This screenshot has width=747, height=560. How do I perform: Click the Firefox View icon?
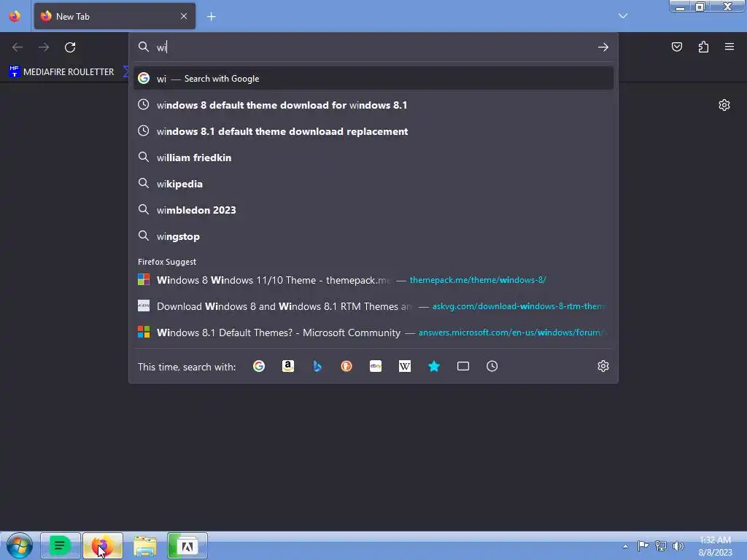15,16
